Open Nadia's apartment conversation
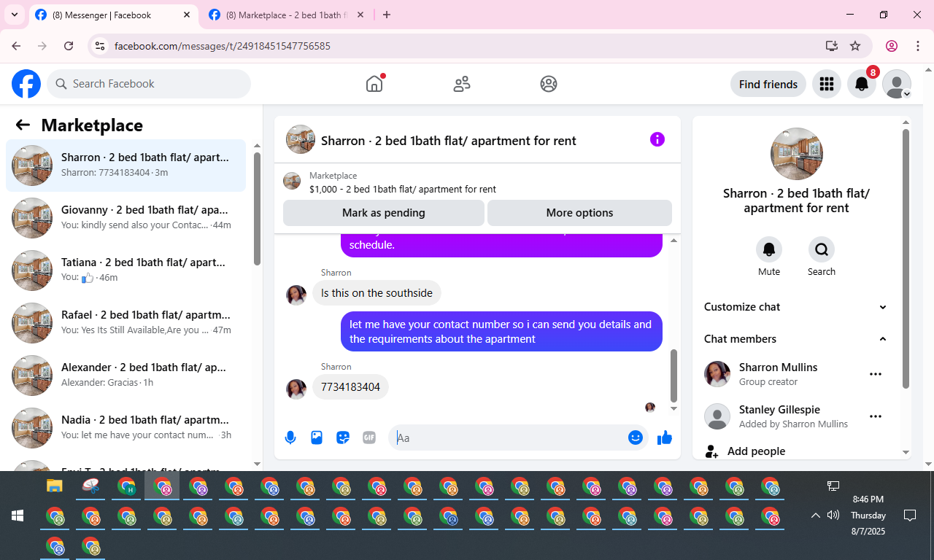 point(126,428)
